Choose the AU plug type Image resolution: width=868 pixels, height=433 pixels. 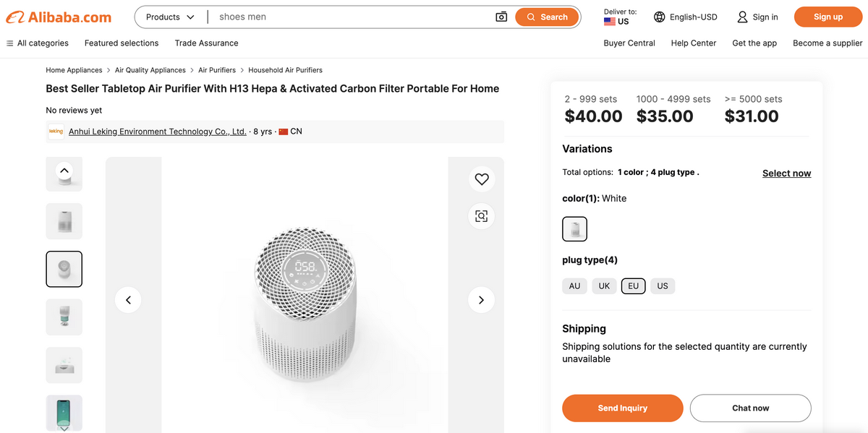[574, 286]
